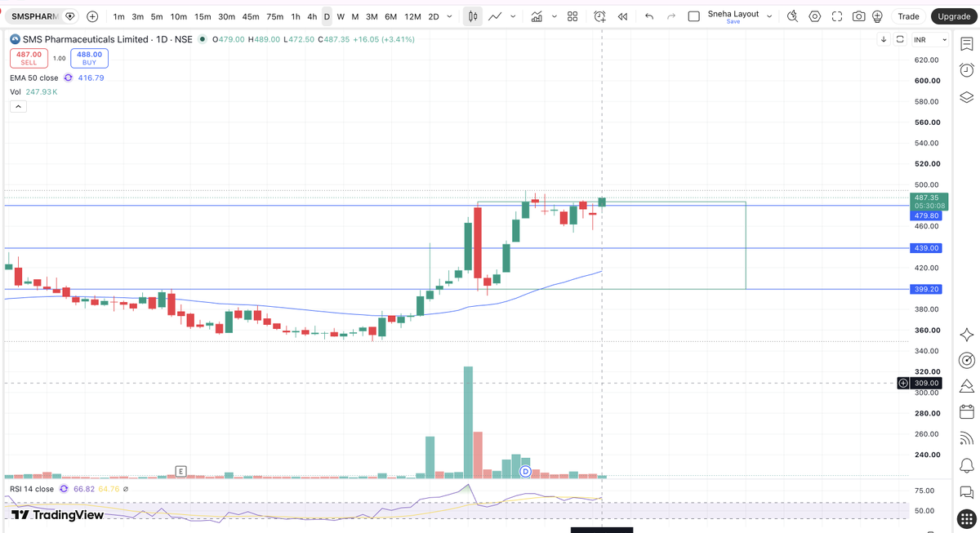
Task: Click the candlestick chart type icon
Action: (473, 16)
